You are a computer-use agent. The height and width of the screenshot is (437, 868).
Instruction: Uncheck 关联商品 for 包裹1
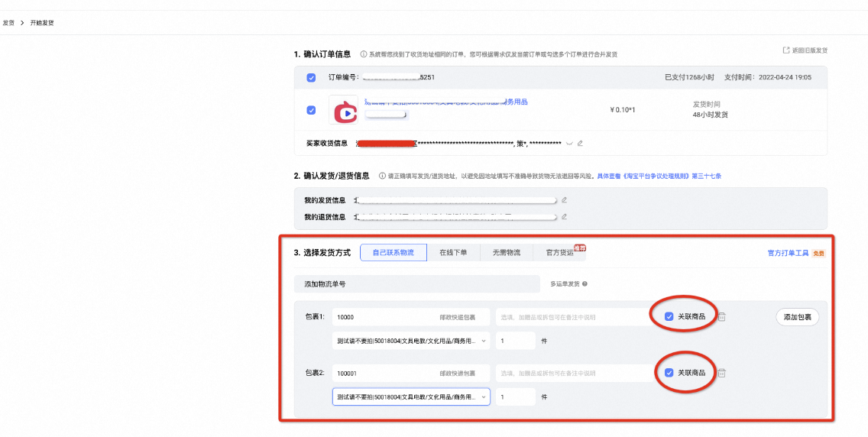coord(669,317)
